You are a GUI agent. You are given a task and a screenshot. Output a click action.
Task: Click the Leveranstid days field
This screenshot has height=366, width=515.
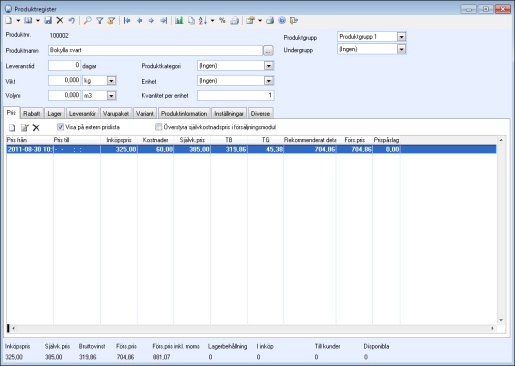point(64,65)
